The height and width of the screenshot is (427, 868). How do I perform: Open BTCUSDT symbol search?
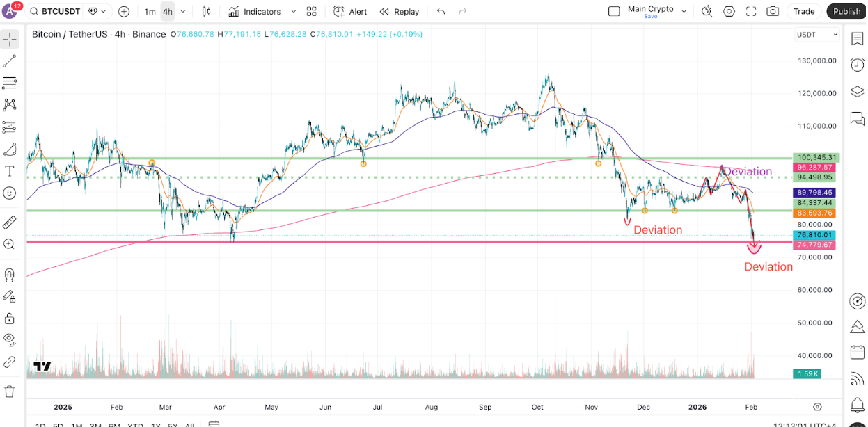tap(53, 11)
